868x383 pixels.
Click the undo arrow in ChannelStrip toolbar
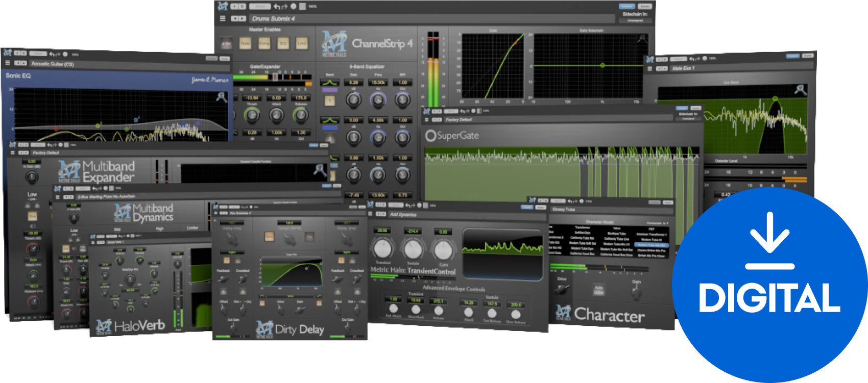(x=277, y=7)
